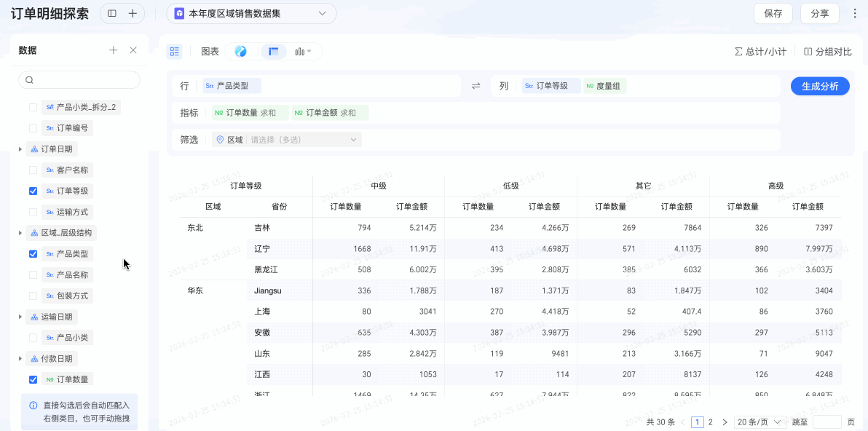Click the Jiangsu row label
The width and height of the screenshot is (868, 431).
pos(268,290)
